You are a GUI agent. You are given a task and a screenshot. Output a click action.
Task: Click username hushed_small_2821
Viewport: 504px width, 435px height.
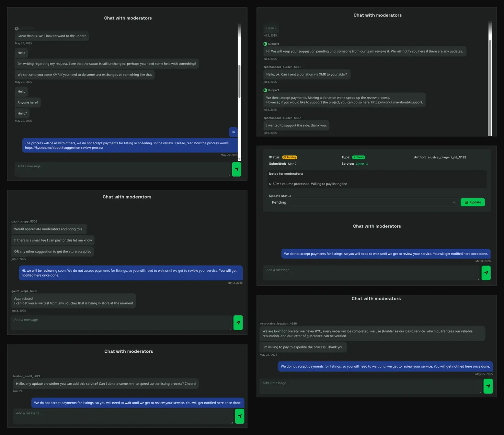[27, 376]
